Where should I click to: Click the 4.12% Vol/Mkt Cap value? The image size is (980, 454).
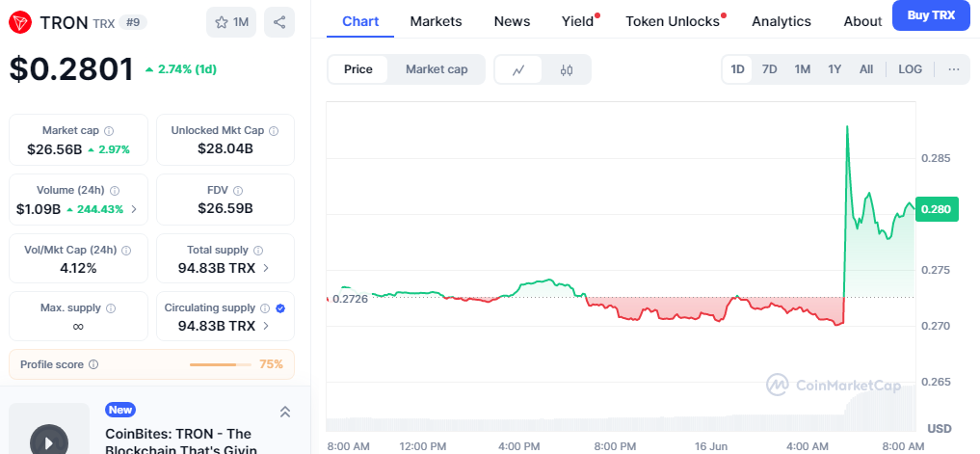click(78, 268)
